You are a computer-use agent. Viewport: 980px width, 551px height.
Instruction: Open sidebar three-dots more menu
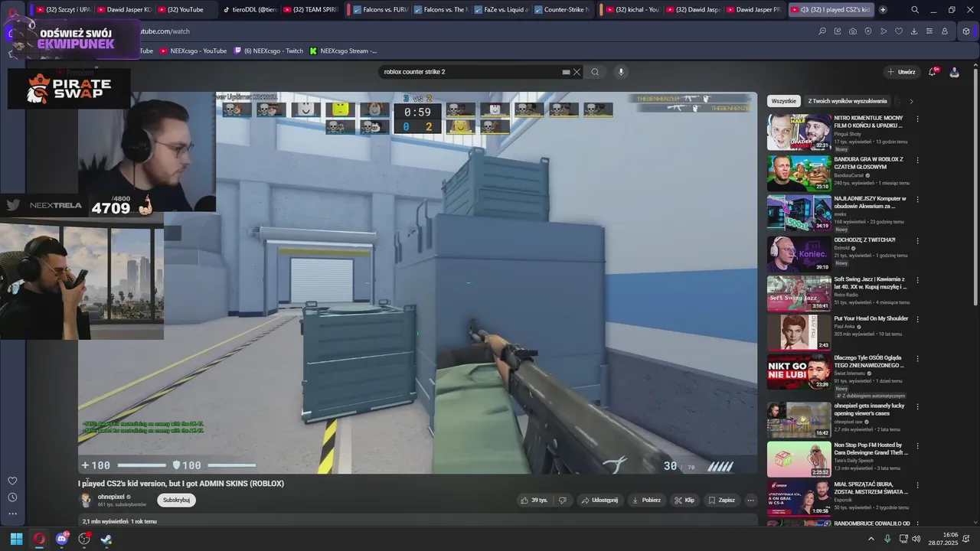(12, 514)
